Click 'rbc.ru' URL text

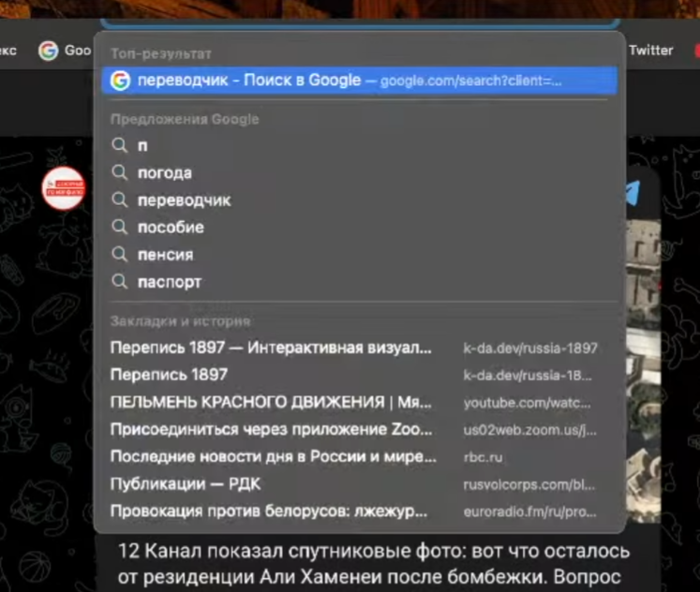coord(483,458)
